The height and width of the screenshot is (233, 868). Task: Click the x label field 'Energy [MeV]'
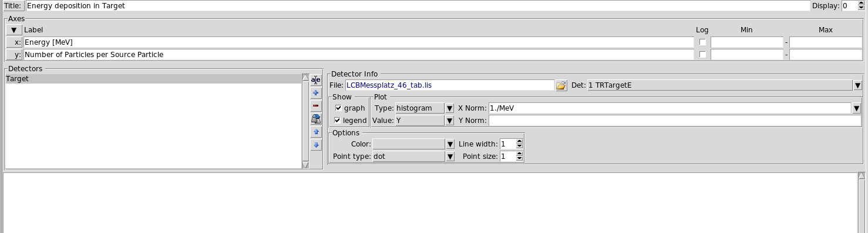[x=358, y=42]
